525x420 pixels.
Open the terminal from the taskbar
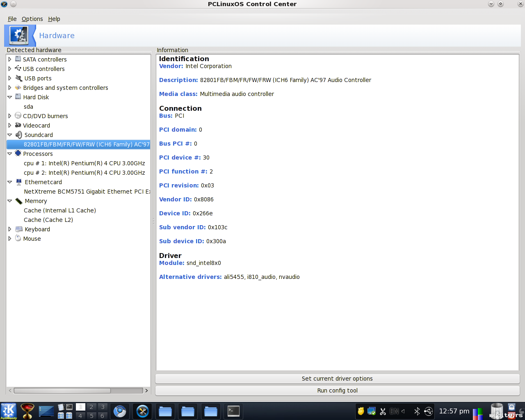[233, 411]
